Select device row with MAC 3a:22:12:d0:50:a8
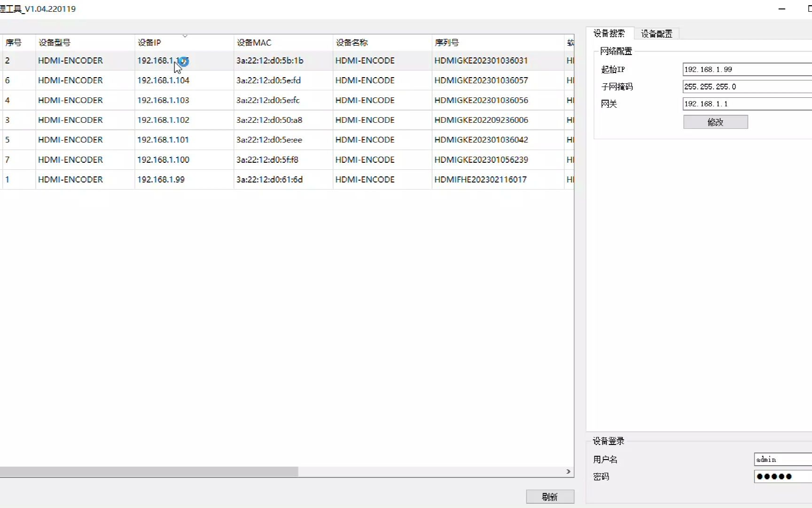This screenshot has height=508, width=812. [x=269, y=119]
